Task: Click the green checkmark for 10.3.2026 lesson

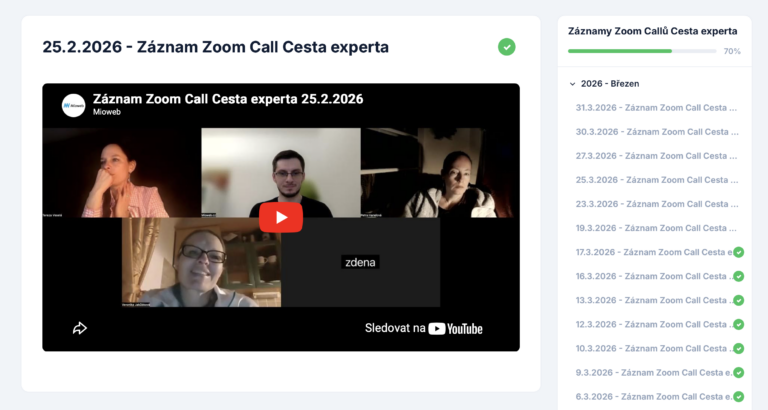Action: coord(739,348)
